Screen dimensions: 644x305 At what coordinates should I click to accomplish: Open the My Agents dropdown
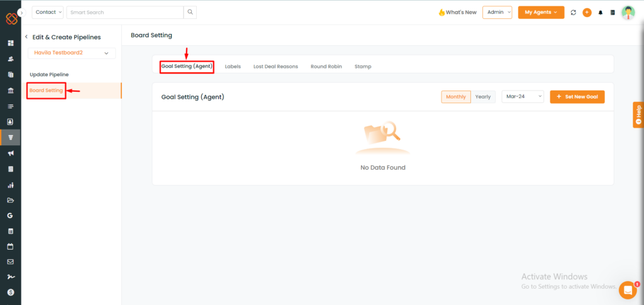(541, 13)
